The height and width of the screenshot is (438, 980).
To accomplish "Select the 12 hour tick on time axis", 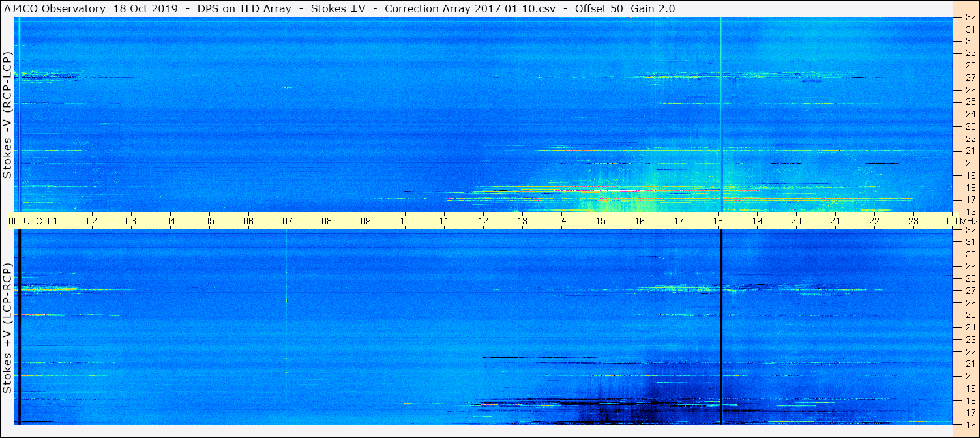I will (x=483, y=221).
